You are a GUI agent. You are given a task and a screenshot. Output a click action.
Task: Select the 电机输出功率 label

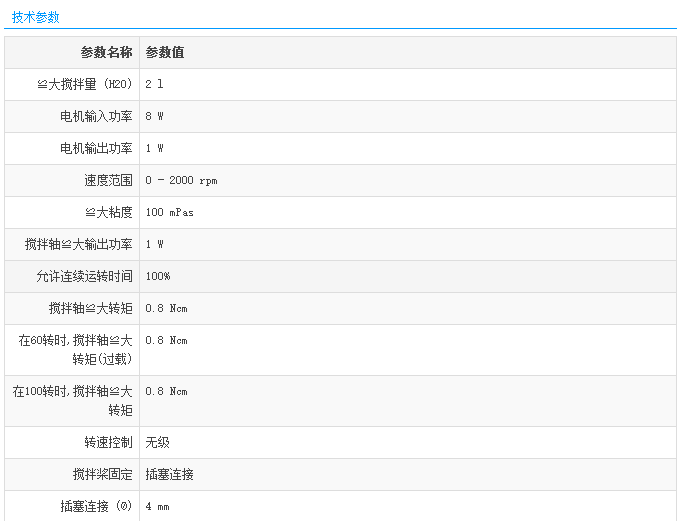(x=96, y=148)
